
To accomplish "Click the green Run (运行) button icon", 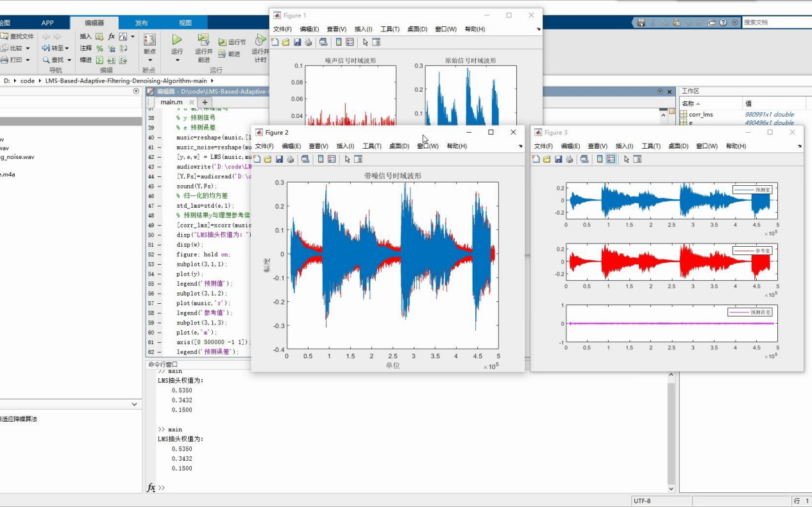I will point(177,39).
